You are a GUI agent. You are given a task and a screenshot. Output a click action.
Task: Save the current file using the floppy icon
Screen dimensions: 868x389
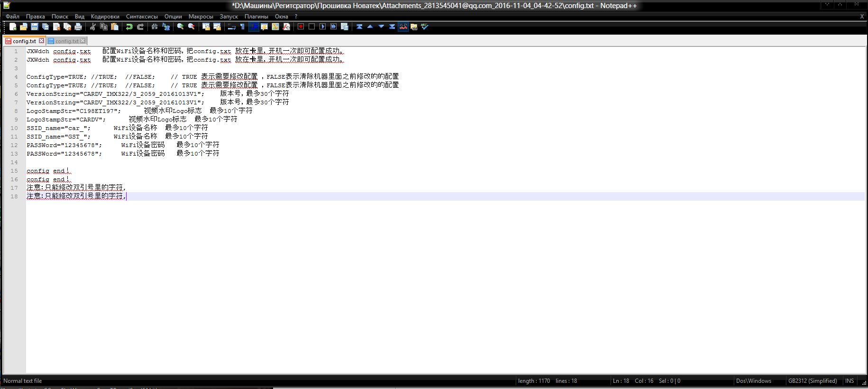tap(35, 27)
